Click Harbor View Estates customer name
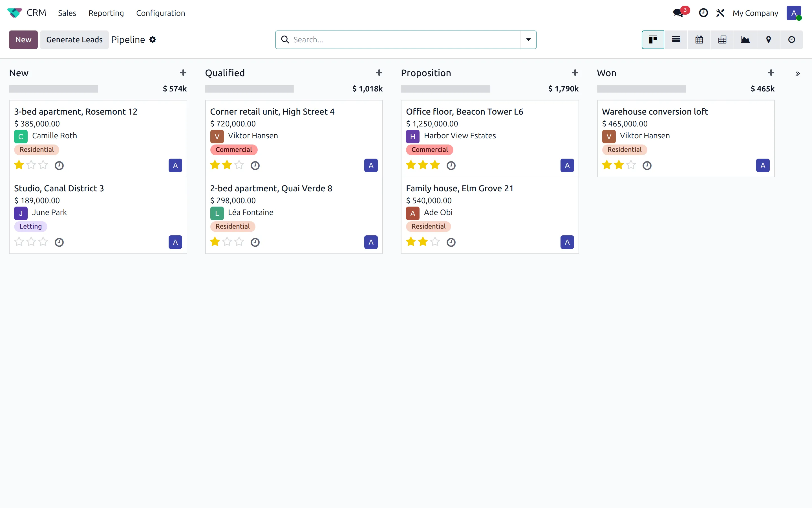This screenshot has width=812, height=508. pos(460,136)
